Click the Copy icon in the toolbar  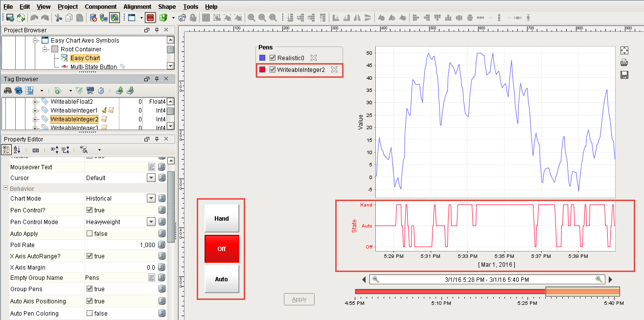click(69, 18)
